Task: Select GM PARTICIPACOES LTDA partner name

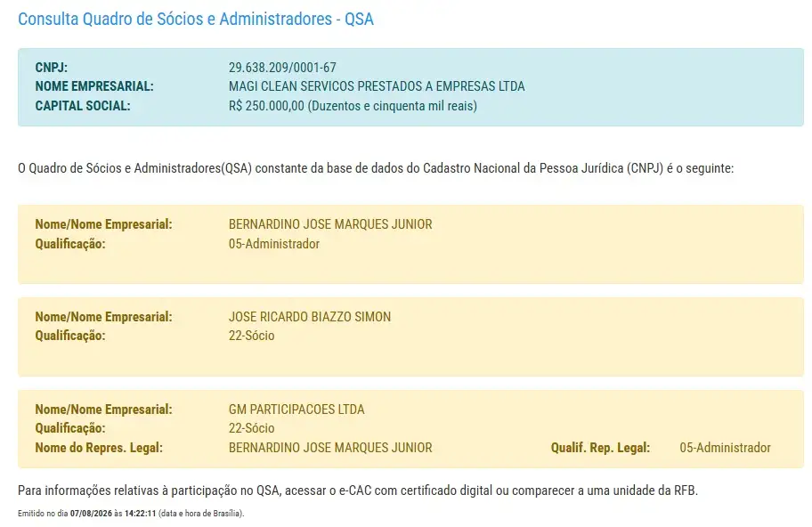Action: pos(296,409)
